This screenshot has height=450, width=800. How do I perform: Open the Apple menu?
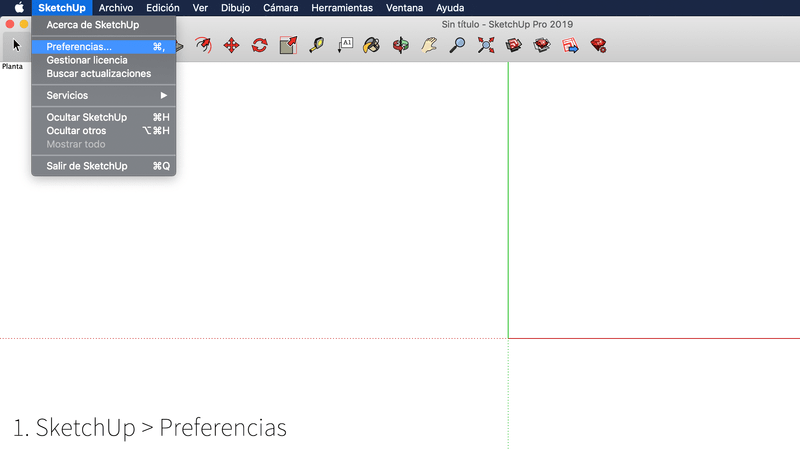[x=19, y=8]
